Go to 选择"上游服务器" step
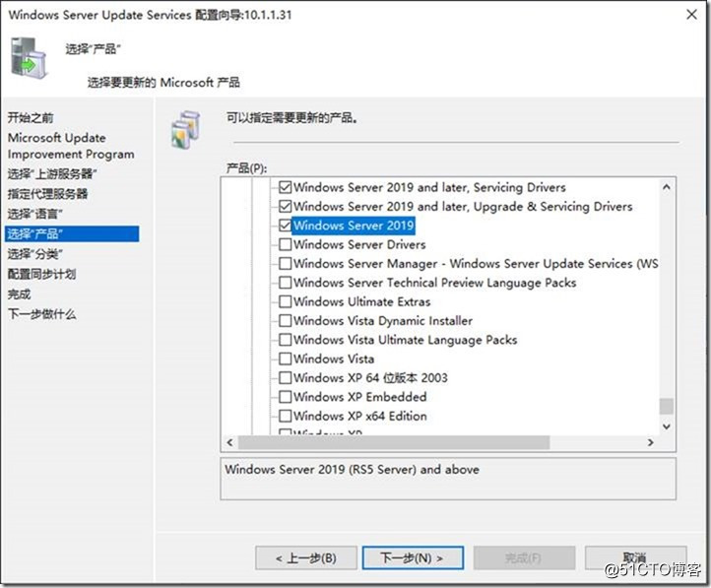Viewport: 711px width, 588px height. [51, 173]
